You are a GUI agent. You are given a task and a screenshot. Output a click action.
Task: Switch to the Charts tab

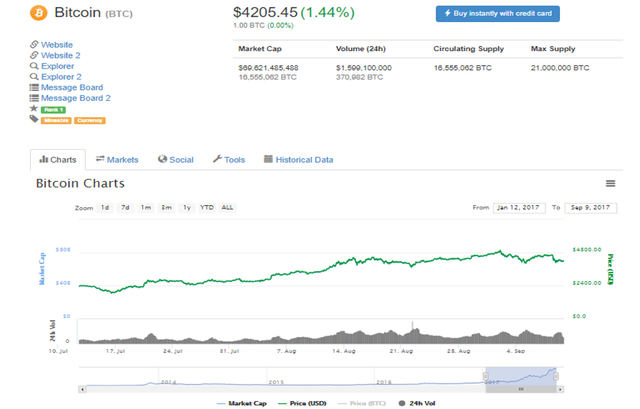tap(58, 160)
